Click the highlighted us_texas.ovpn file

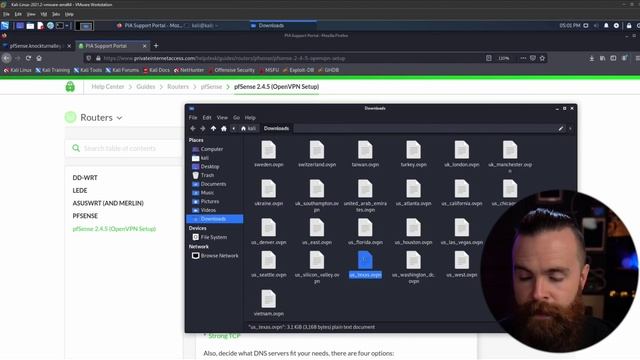pos(365,264)
